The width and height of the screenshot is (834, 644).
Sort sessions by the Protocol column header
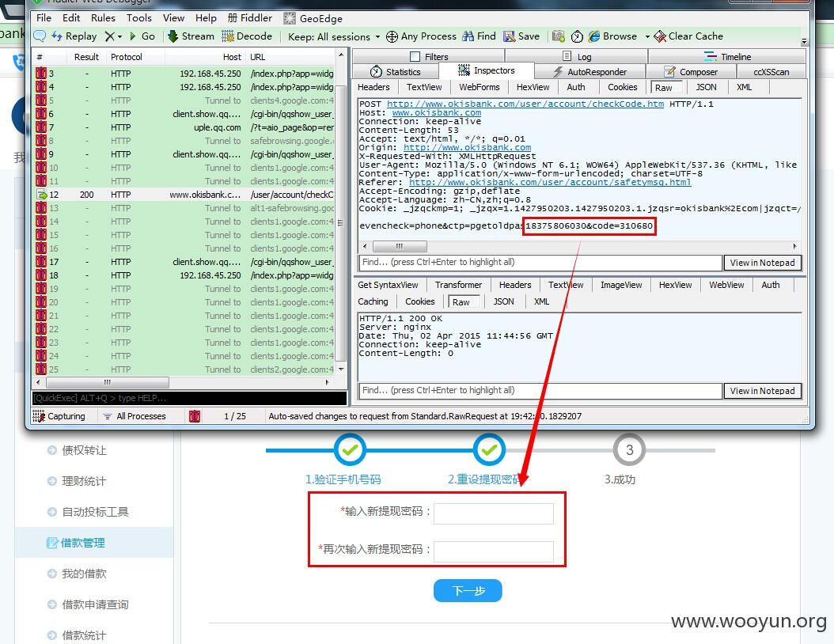point(126,57)
